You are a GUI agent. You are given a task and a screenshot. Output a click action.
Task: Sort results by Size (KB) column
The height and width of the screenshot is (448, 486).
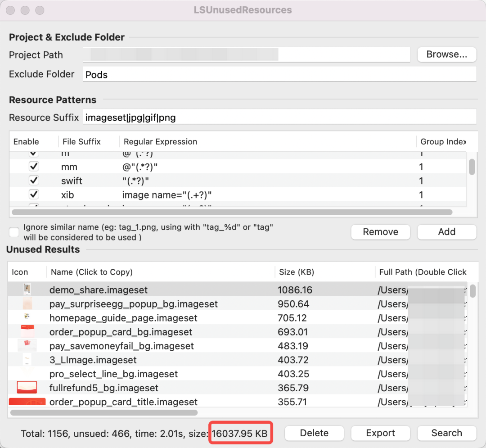coord(296,272)
